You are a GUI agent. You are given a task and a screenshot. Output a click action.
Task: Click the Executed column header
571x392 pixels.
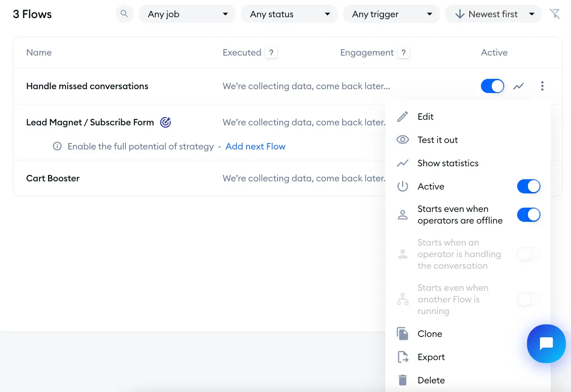click(242, 53)
